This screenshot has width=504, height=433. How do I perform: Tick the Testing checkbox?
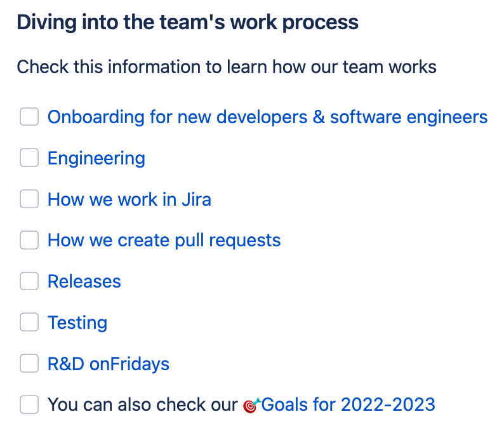click(x=29, y=322)
